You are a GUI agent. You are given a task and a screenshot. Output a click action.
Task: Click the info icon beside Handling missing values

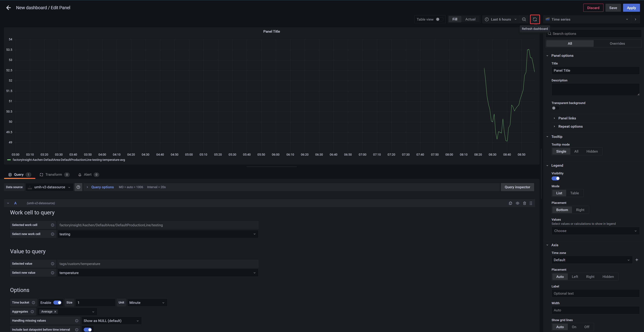click(x=77, y=320)
